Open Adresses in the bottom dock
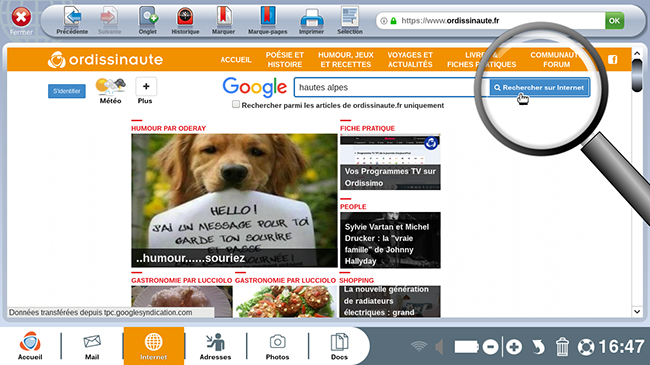Image resolution: width=650 pixels, height=365 pixels. click(x=215, y=346)
